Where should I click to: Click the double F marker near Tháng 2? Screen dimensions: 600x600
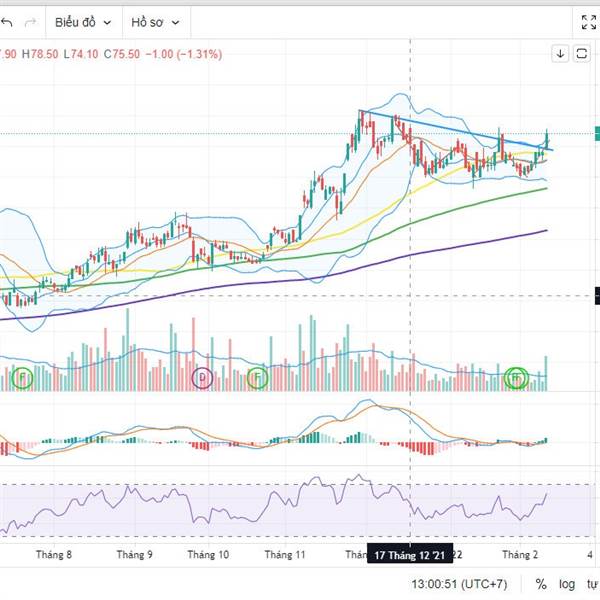coord(516,378)
